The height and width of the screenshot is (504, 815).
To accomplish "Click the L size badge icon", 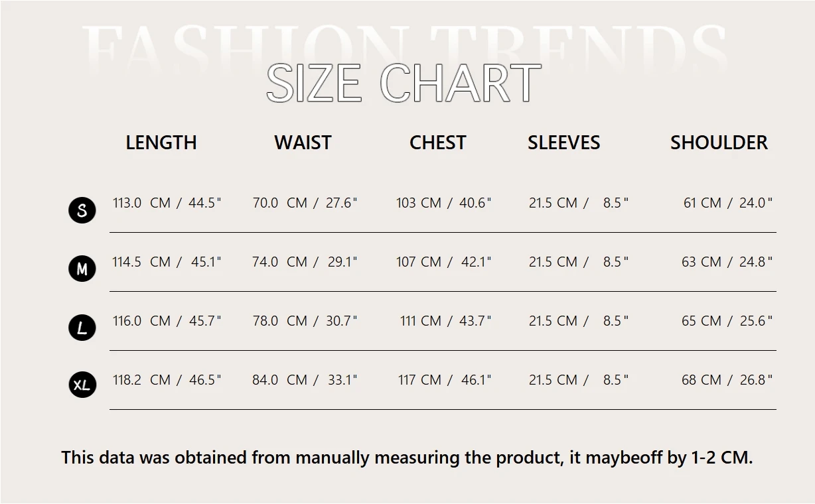I will (x=82, y=328).
